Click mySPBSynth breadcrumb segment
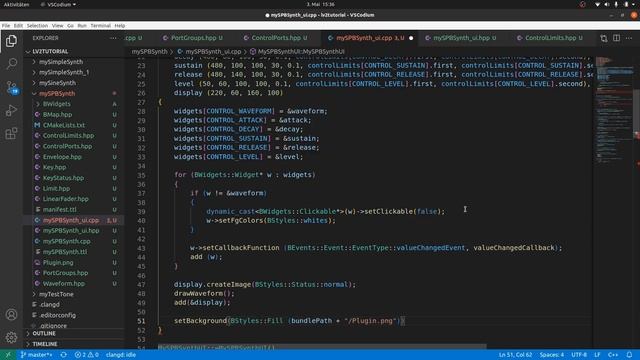Screen dimensions: 640x360 tap(149, 51)
